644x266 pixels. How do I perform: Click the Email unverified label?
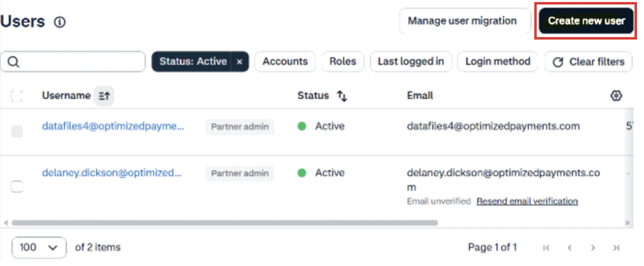point(439,201)
